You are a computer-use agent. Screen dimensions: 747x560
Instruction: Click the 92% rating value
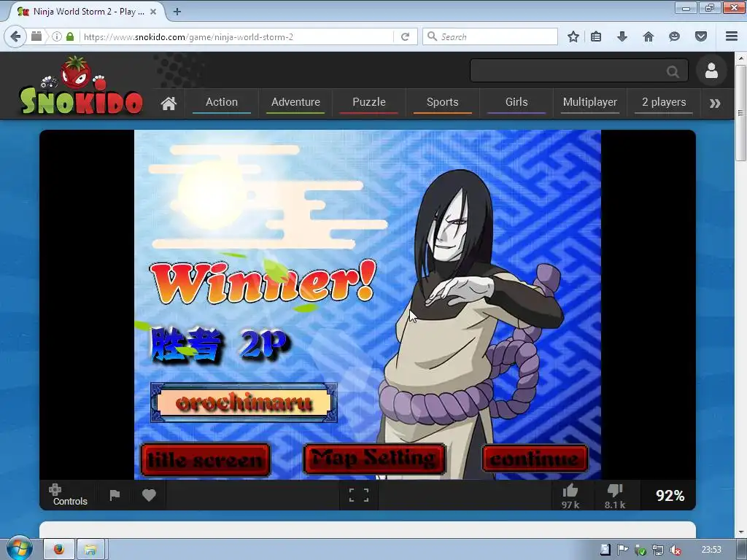[x=670, y=496]
